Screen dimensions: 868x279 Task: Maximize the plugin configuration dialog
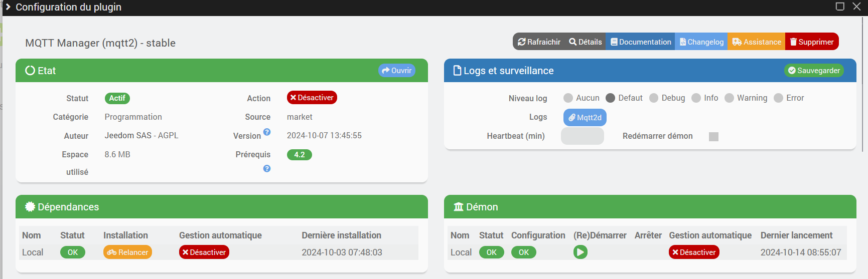tap(840, 7)
